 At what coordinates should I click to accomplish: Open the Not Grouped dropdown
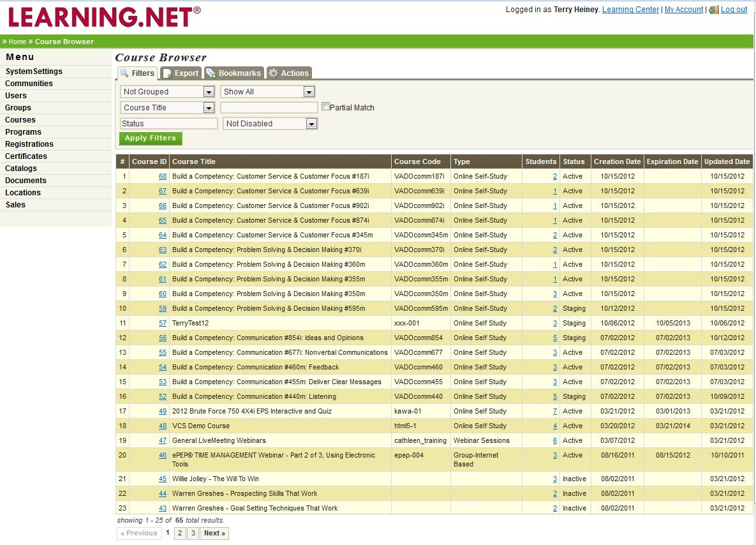tap(209, 91)
